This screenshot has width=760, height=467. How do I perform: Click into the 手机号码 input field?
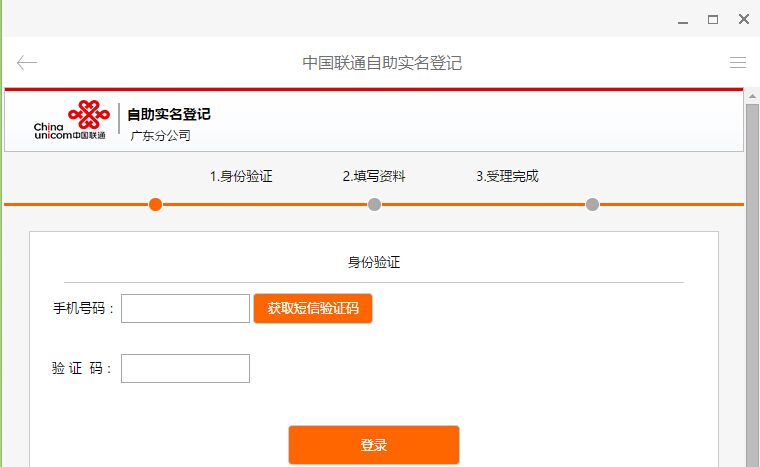185,308
